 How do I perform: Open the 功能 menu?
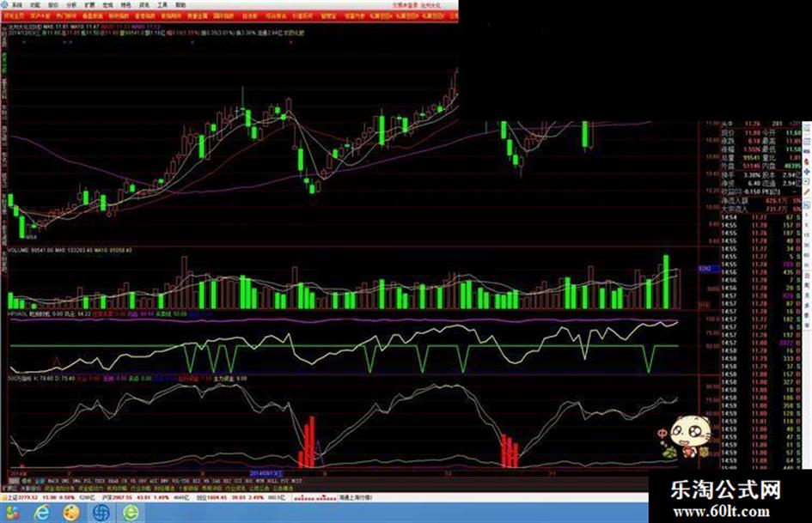pos(34,4)
